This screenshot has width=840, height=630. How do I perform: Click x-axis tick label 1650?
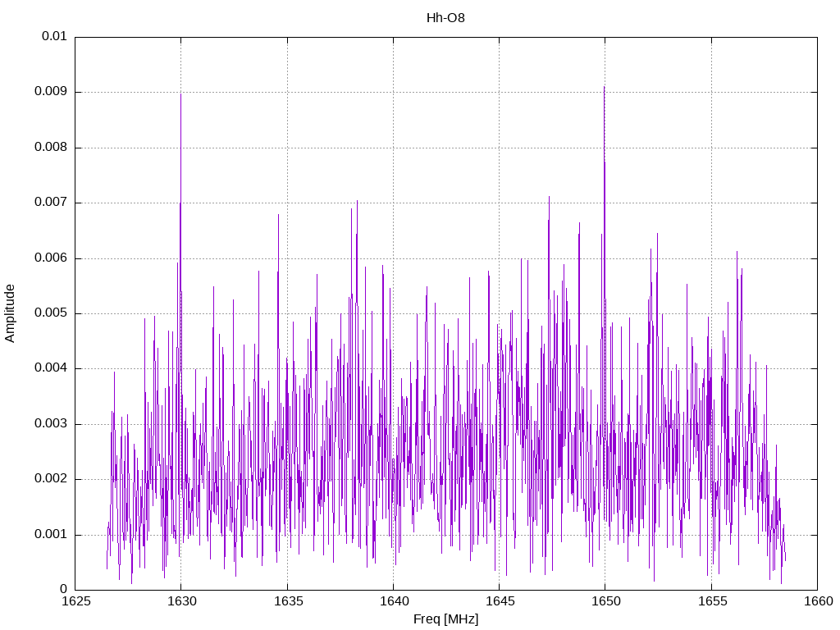606,601
